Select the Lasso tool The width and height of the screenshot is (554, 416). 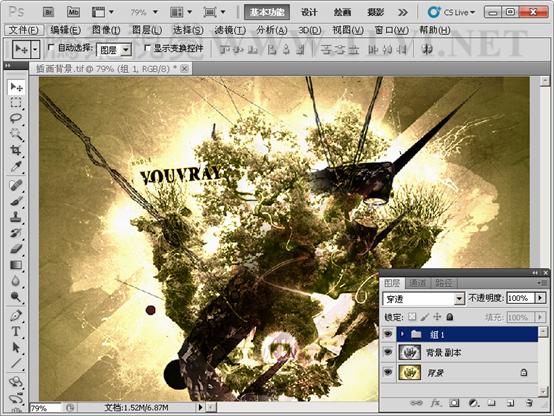16,118
